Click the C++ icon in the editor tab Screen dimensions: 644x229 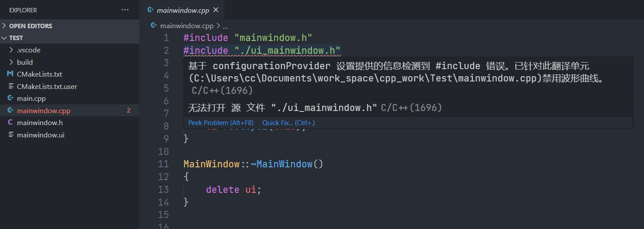click(x=151, y=10)
